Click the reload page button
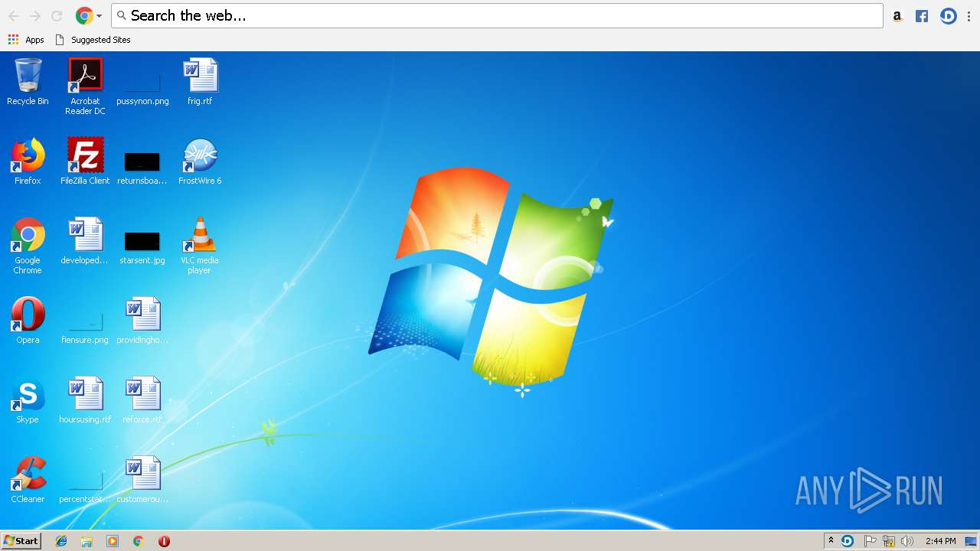This screenshot has height=551, width=980. pyautogui.click(x=57, y=15)
